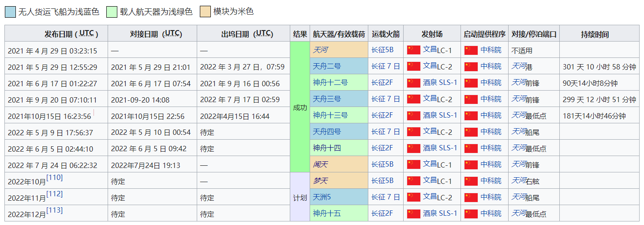Open the 天舟三号 spacecraft link
The height and width of the screenshot is (225, 644).
click(326, 99)
